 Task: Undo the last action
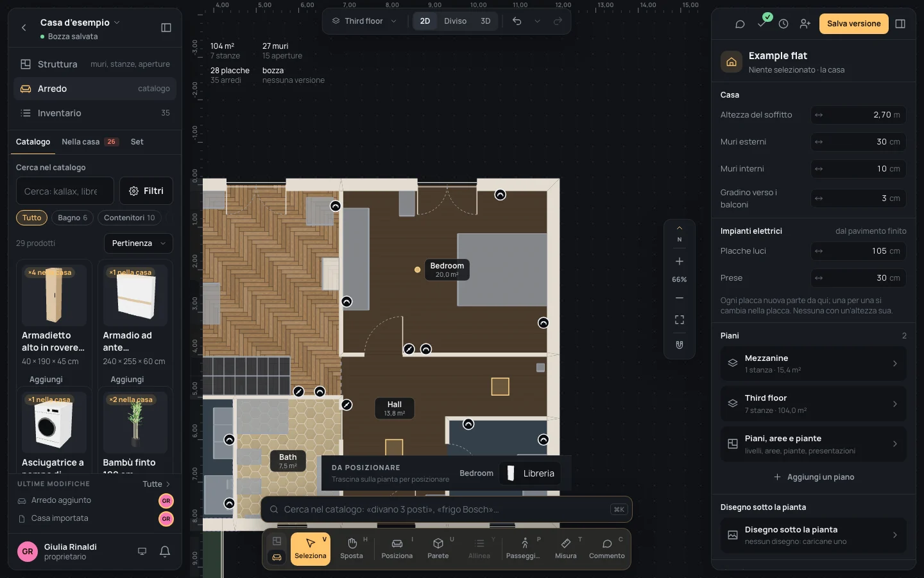517,21
